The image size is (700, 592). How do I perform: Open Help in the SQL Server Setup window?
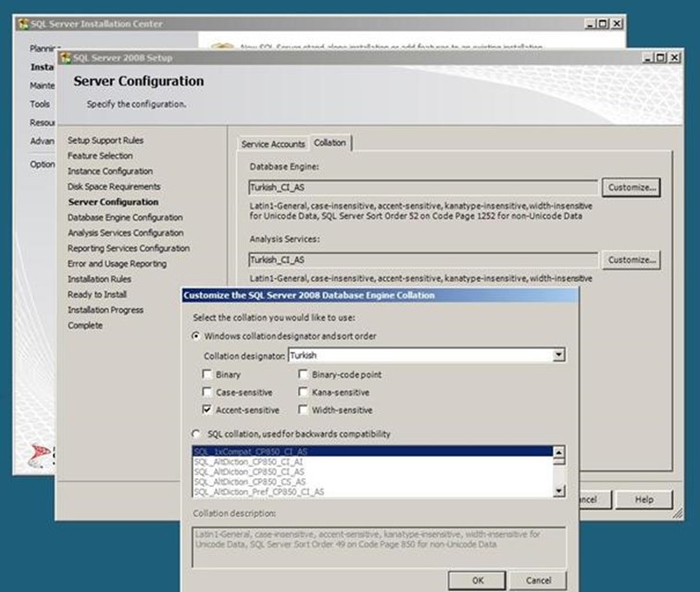(x=644, y=499)
